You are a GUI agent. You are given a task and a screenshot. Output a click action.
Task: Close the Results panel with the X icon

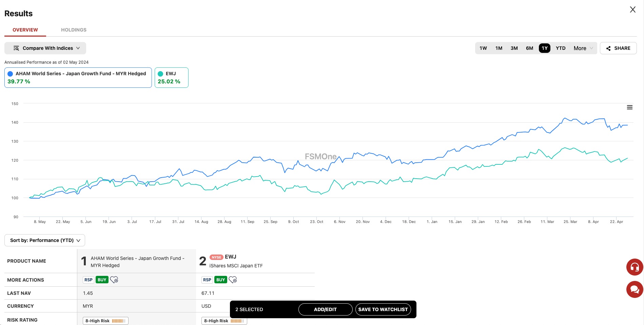click(632, 9)
